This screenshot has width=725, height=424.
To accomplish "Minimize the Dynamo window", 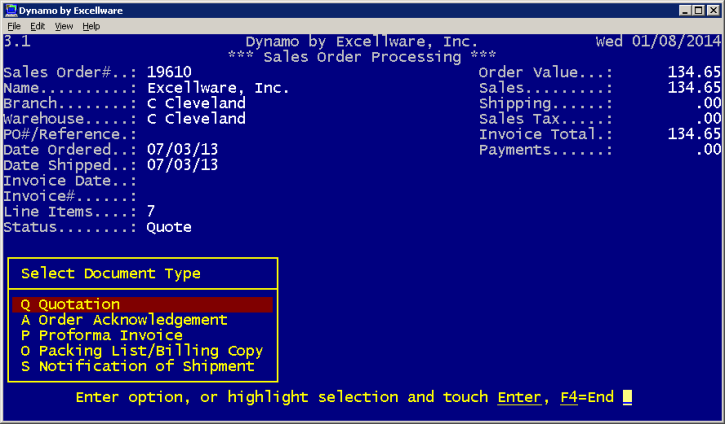I will (x=685, y=10).
